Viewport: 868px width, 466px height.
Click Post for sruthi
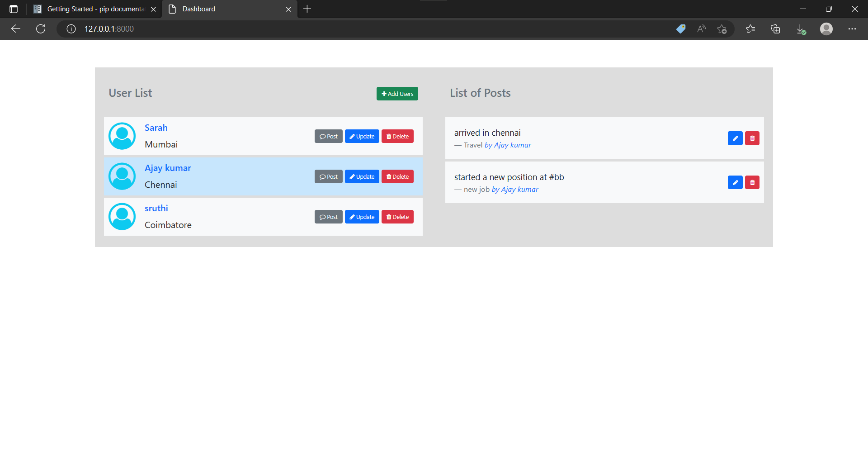click(328, 217)
